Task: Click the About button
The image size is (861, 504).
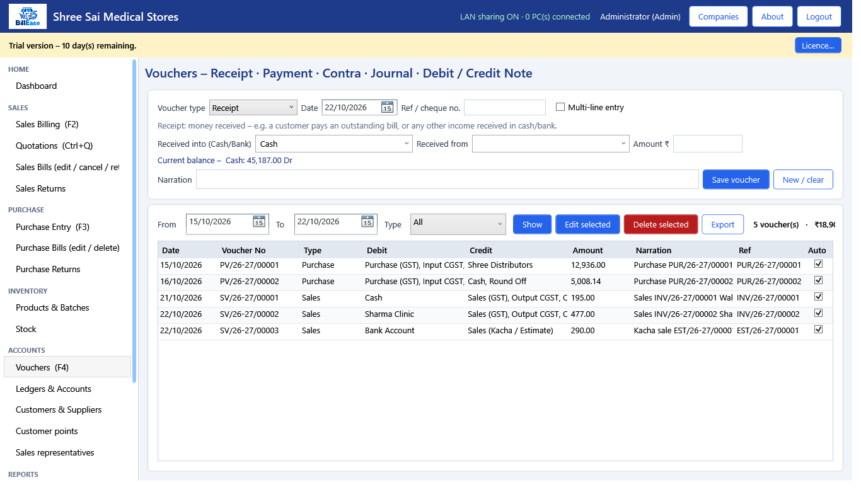Action: 772,16
